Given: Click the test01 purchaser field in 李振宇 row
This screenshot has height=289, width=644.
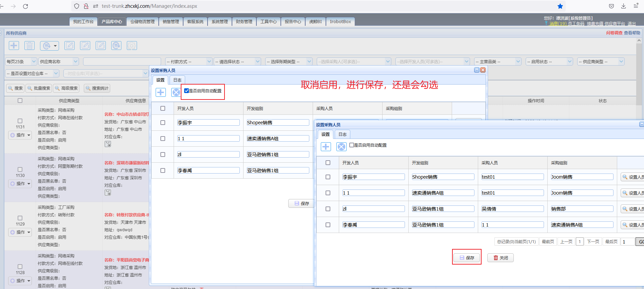Looking at the screenshot, I should pos(512,177).
